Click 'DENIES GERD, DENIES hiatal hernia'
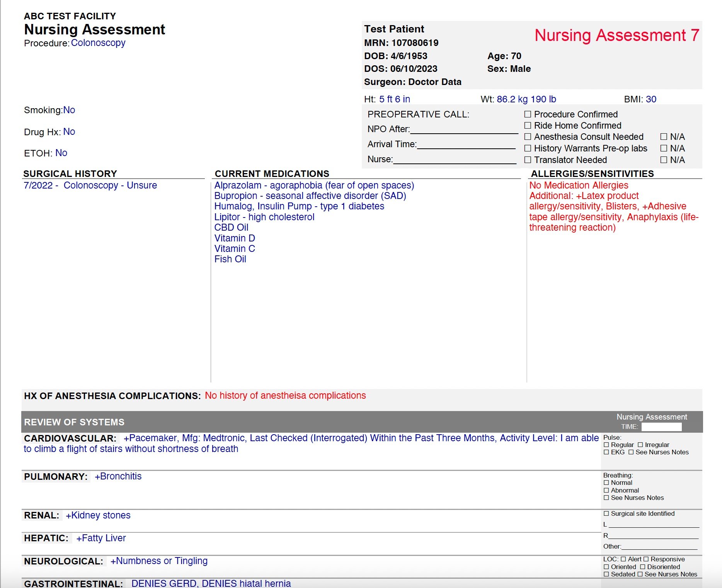The width and height of the screenshot is (722, 588). pyautogui.click(x=211, y=583)
